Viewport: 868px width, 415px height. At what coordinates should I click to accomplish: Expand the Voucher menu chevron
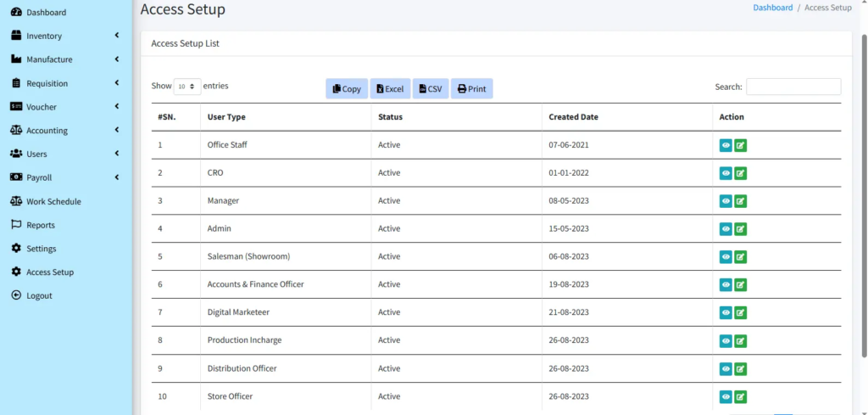(117, 106)
